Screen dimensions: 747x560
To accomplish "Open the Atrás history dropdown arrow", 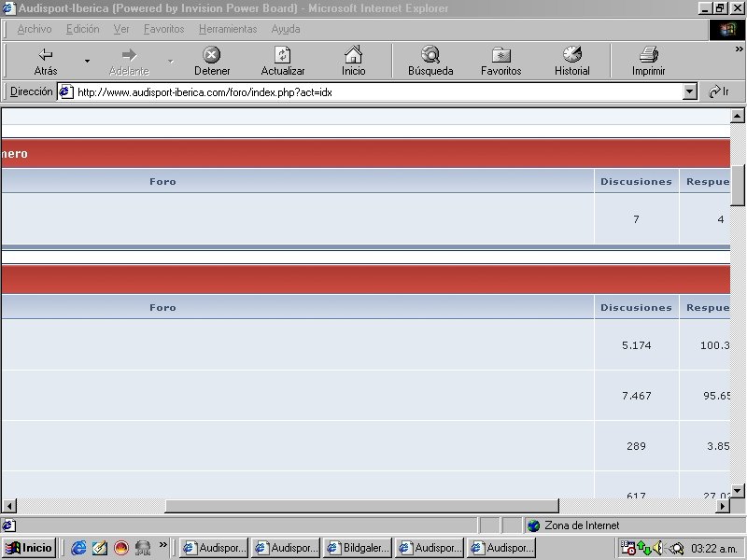I will (x=87, y=61).
